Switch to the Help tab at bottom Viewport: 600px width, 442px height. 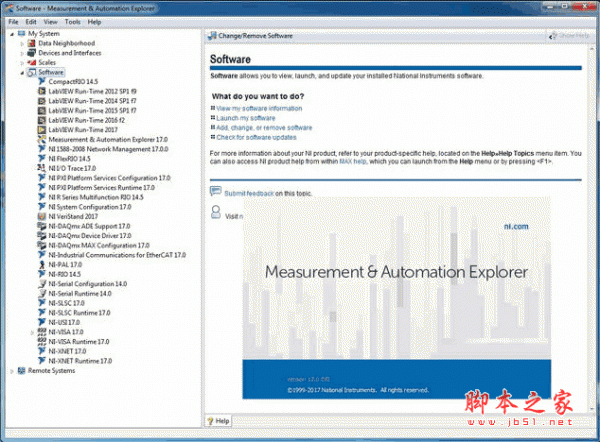click(218, 421)
